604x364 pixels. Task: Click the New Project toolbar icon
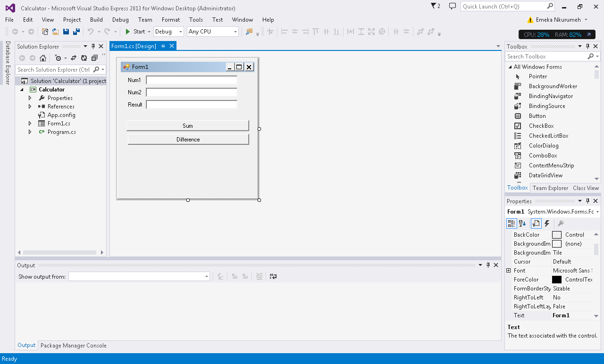(45, 32)
